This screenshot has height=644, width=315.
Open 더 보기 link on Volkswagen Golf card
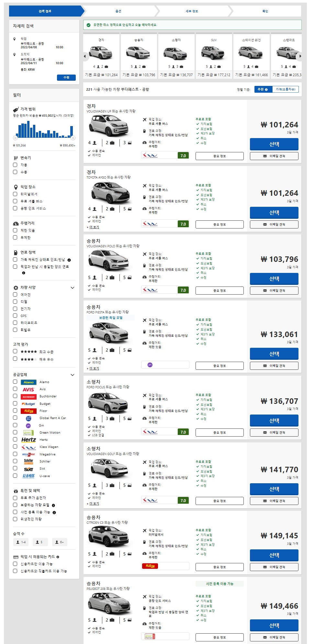tap(94, 503)
